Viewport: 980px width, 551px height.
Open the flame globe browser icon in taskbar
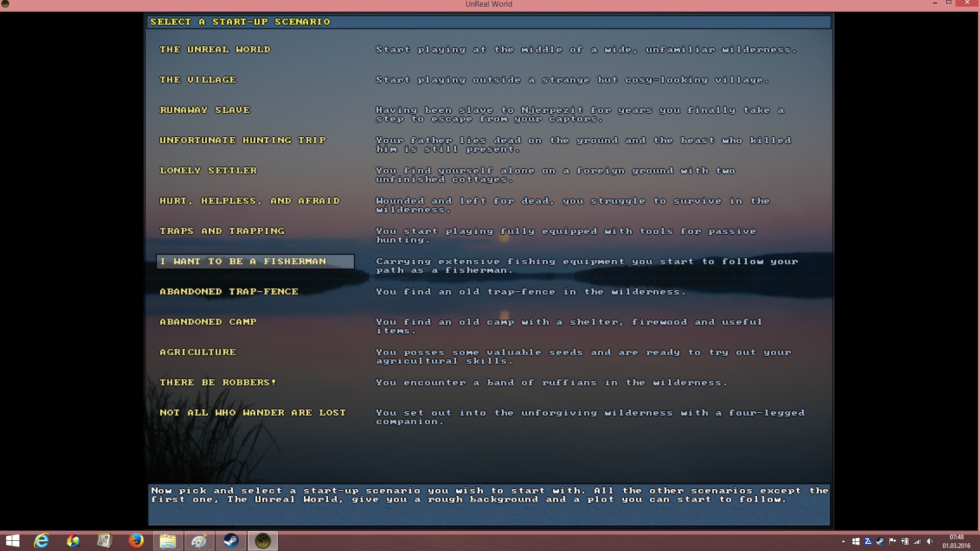73,541
